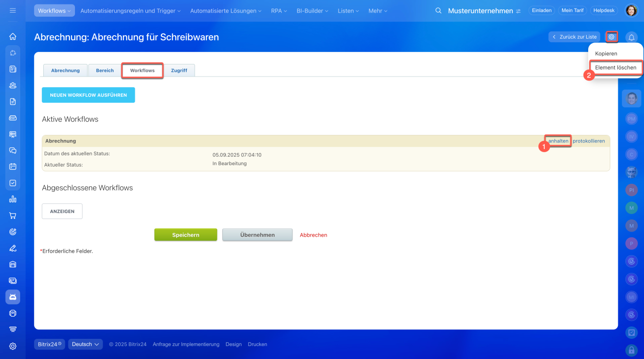Open the Deutsch language selector
This screenshot has width=644, height=359.
tap(86, 344)
